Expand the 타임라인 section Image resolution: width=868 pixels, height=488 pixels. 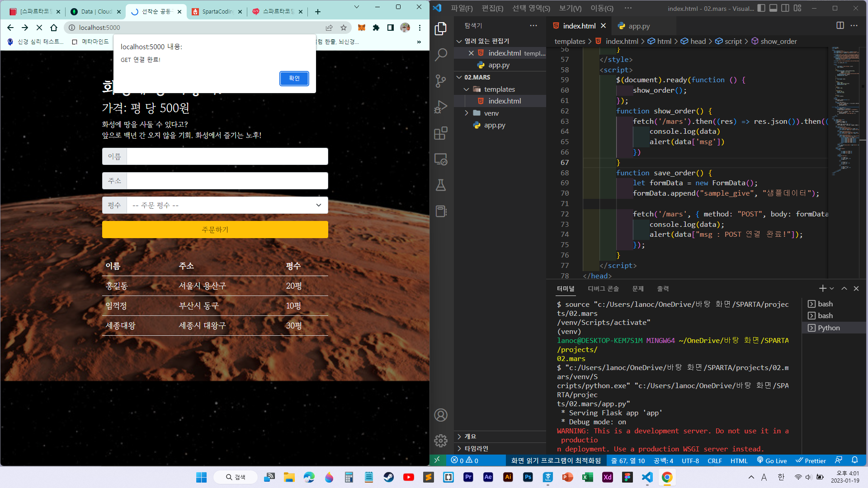[x=476, y=448]
